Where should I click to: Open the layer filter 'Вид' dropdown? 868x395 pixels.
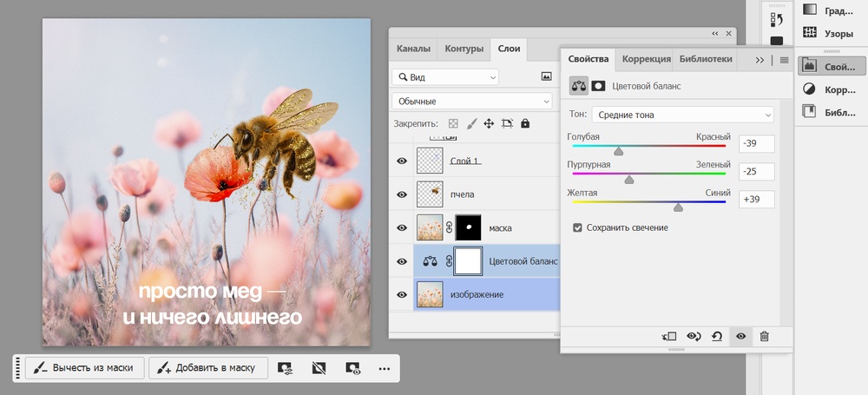coord(445,77)
